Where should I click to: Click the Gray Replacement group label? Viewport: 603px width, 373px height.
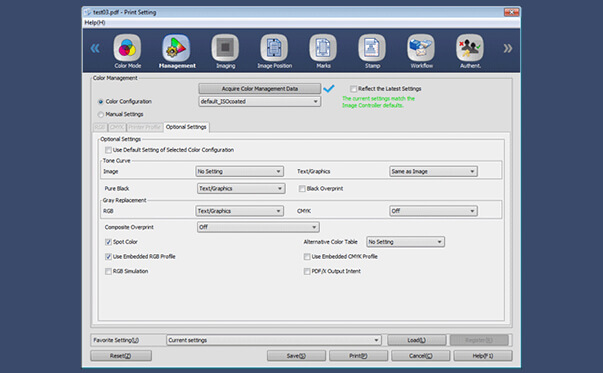pos(124,200)
